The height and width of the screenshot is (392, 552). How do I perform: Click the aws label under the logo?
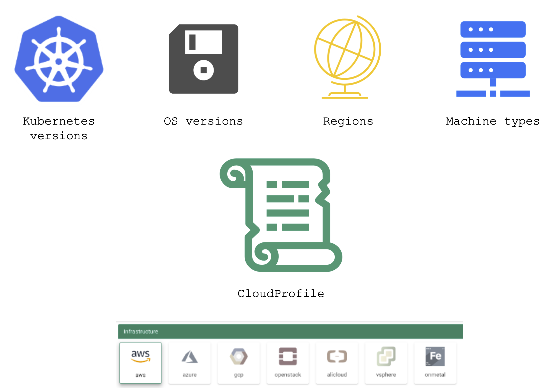140,375
